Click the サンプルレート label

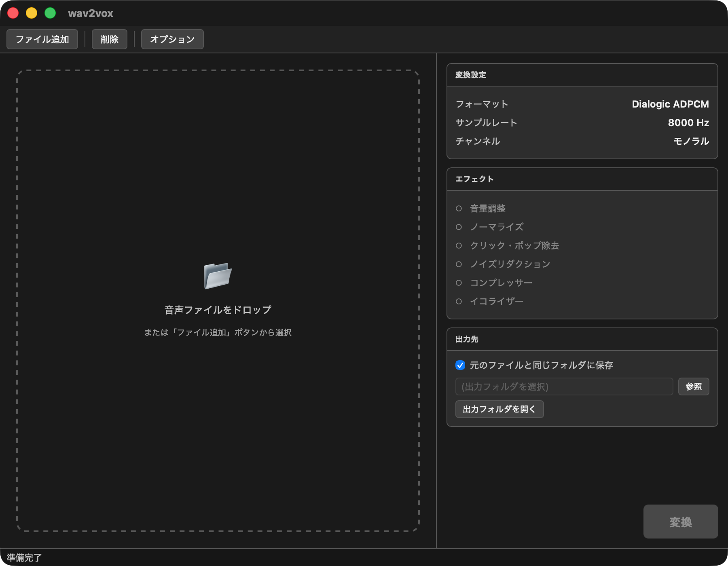(486, 122)
